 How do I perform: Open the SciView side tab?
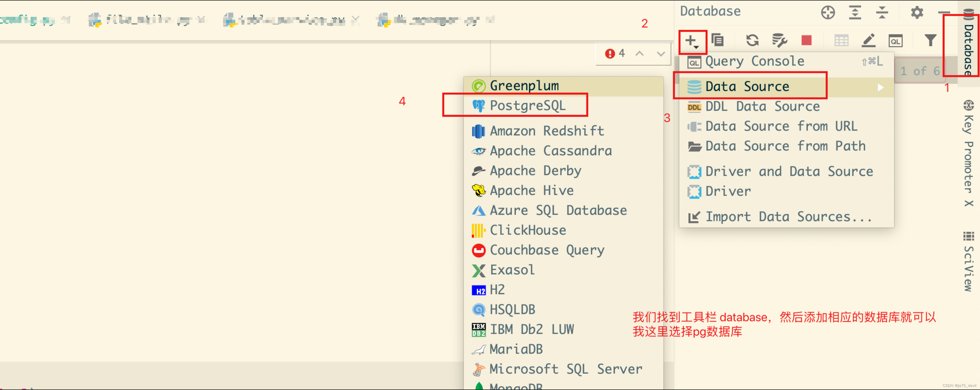[x=969, y=262]
